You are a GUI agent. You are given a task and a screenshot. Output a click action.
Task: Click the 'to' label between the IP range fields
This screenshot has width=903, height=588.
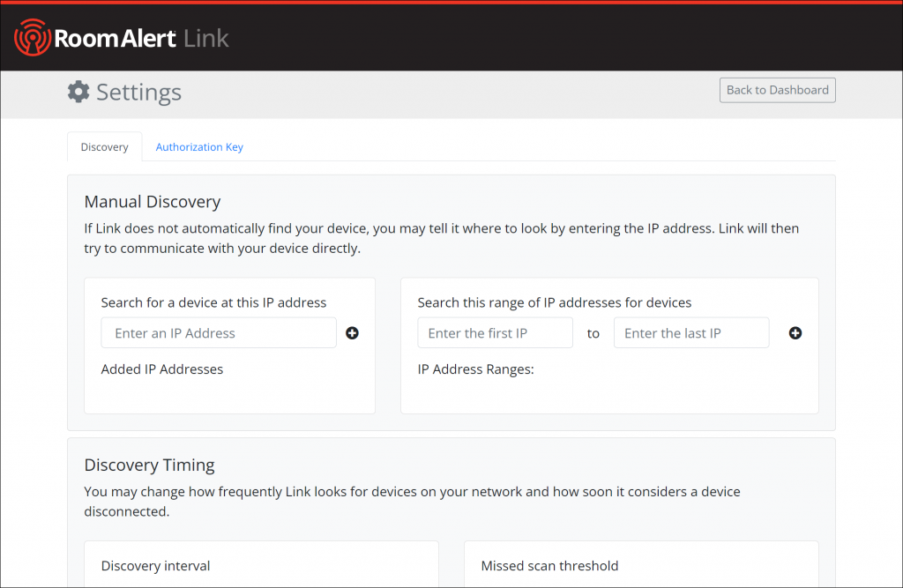tap(593, 333)
